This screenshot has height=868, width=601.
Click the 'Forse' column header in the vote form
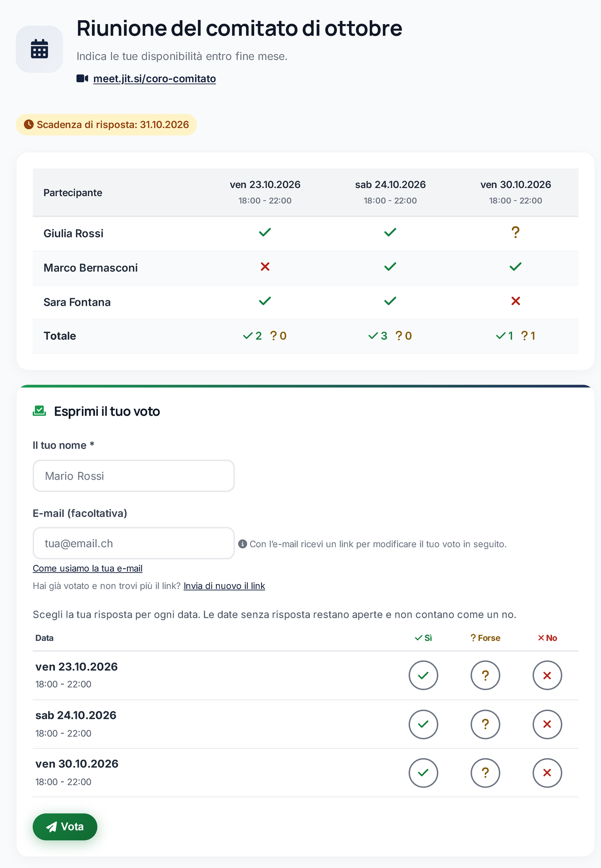pos(486,638)
